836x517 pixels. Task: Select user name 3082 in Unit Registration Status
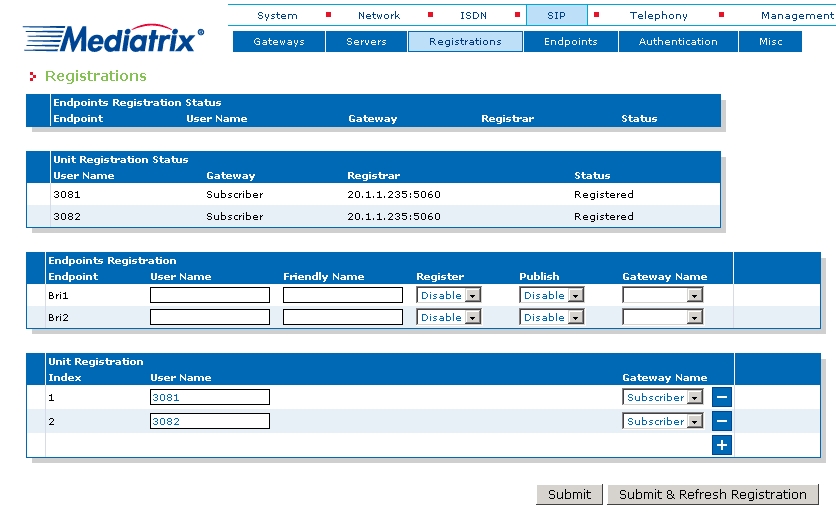tap(67, 216)
